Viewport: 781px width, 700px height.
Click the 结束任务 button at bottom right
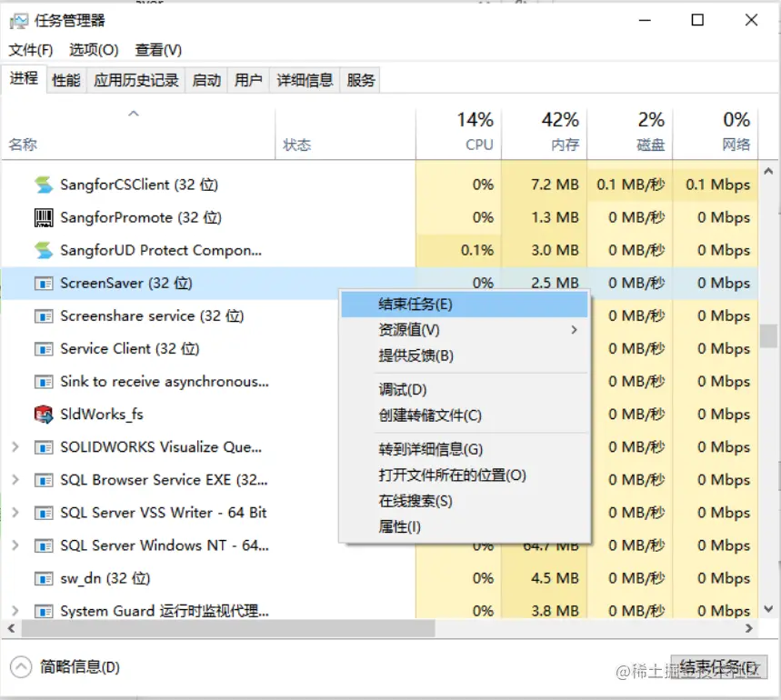click(719, 667)
